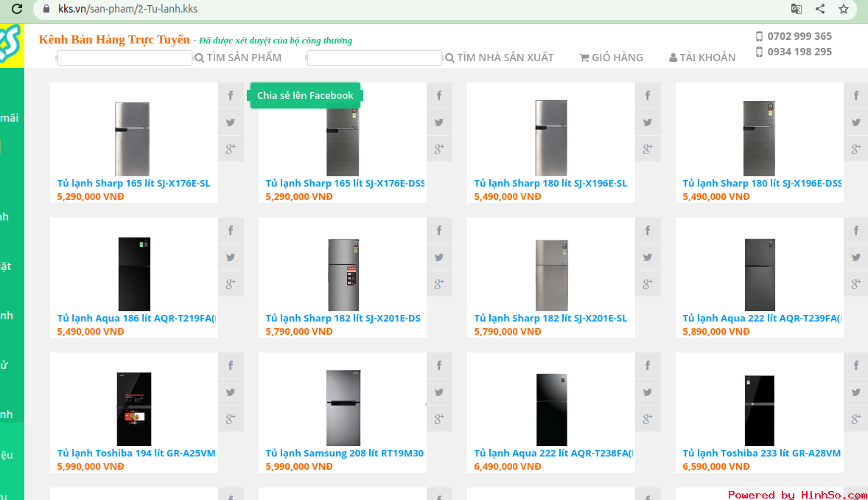Click the Aqua AQR-T238FA fridge image

552,409
